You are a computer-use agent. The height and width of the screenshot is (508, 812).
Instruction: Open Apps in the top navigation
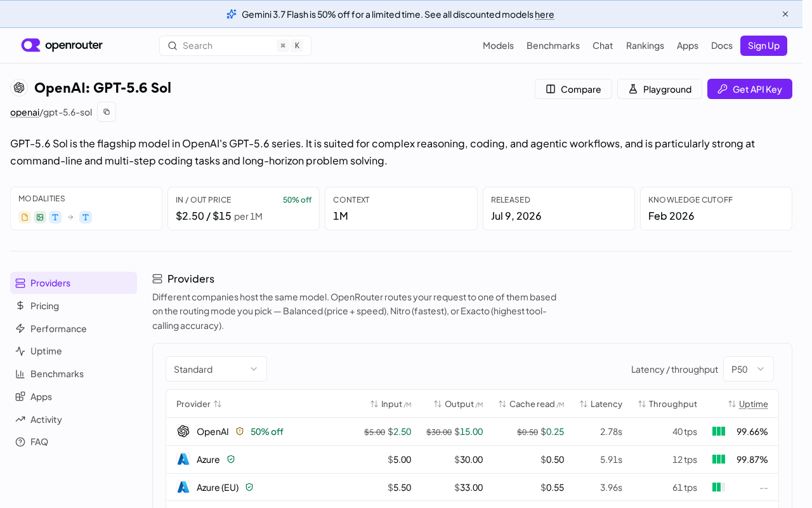point(688,46)
